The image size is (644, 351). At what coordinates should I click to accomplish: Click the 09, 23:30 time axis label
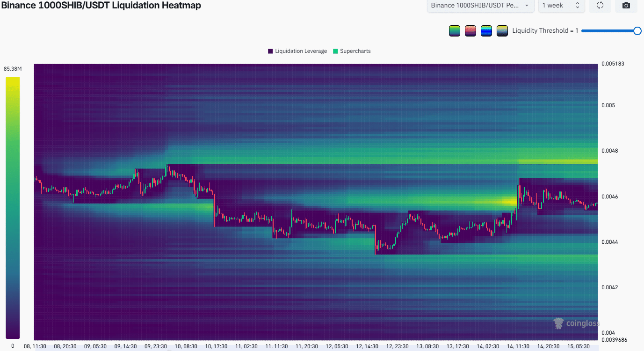pyautogui.click(x=155, y=346)
